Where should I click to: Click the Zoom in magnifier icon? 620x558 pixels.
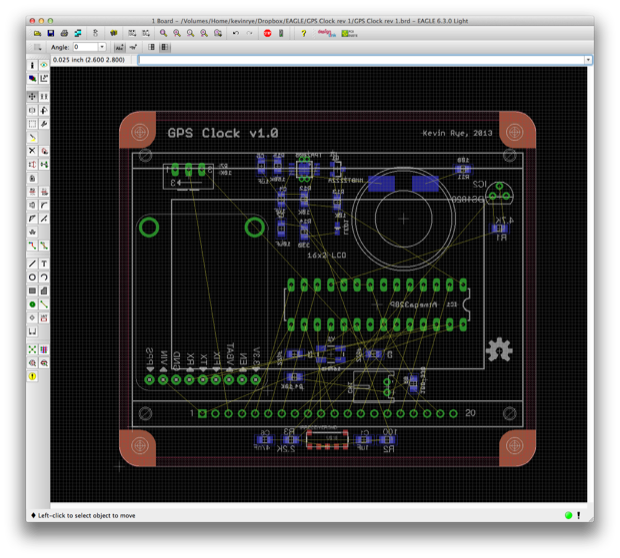point(177,34)
